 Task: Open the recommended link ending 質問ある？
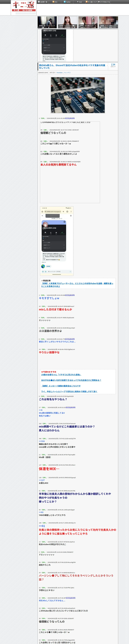pyautogui.click(x=71, y=380)
